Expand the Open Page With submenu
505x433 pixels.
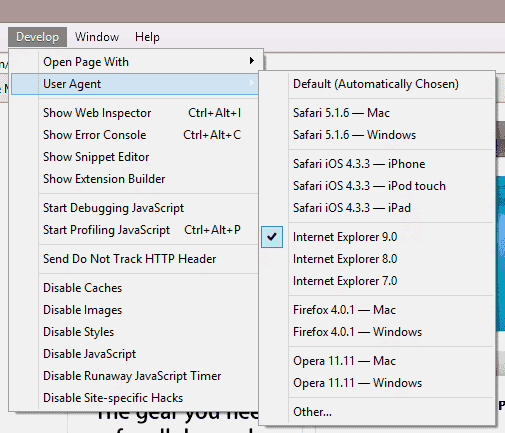(135, 62)
